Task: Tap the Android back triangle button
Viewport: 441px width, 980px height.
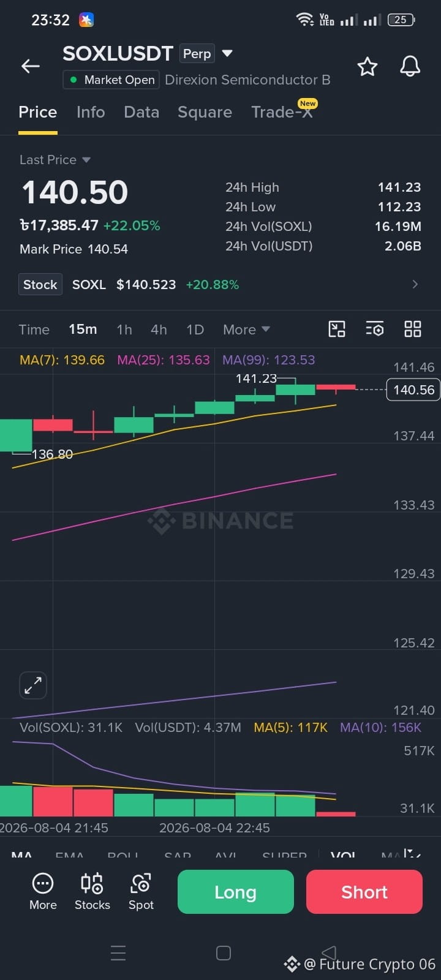Action: click(x=329, y=952)
